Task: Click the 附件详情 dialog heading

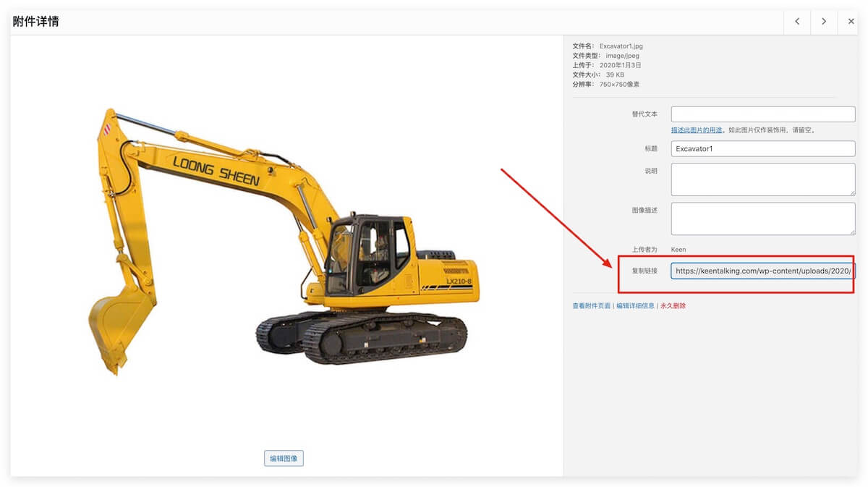Action: pyautogui.click(x=36, y=22)
